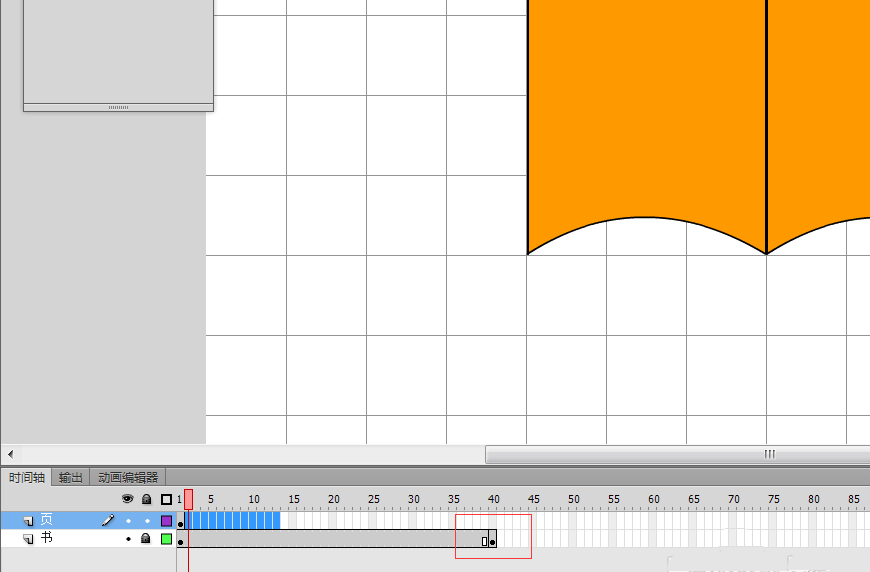The height and width of the screenshot is (572, 870).
Task: Click frame number 5 on the timeline ruler
Action: tap(211, 499)
